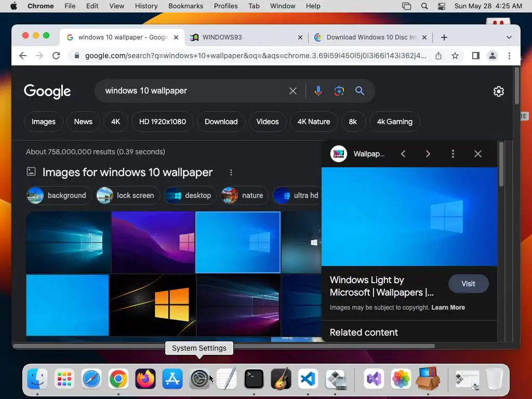Refine images with lock screen chip
This screenshot has height=399, width=532.
click(128, 195)
